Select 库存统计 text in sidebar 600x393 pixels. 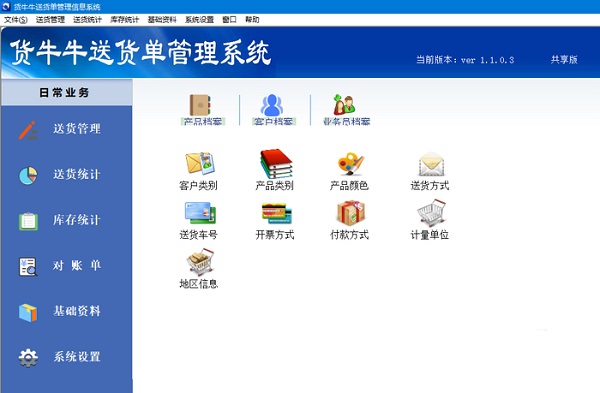click(77, 220)
